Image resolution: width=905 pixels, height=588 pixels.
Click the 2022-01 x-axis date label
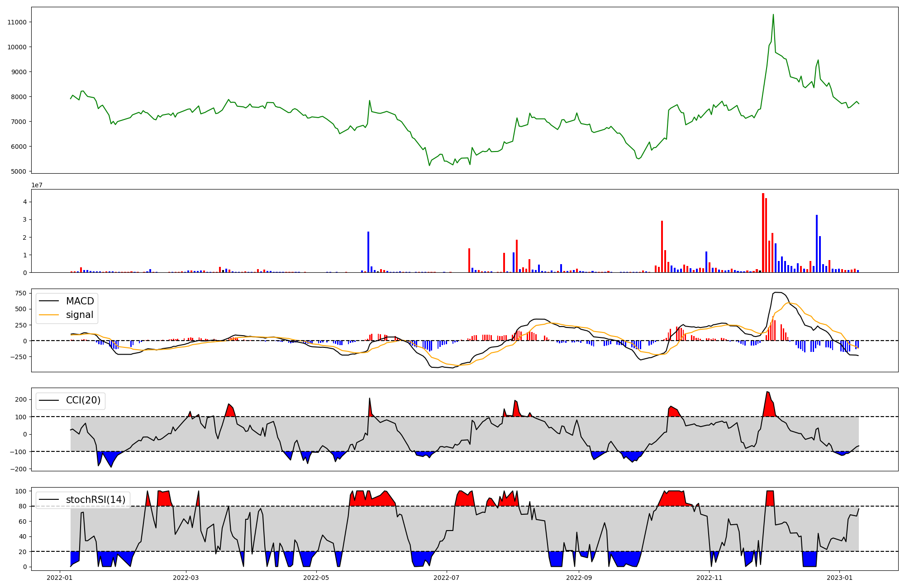(x=60, y=578)
